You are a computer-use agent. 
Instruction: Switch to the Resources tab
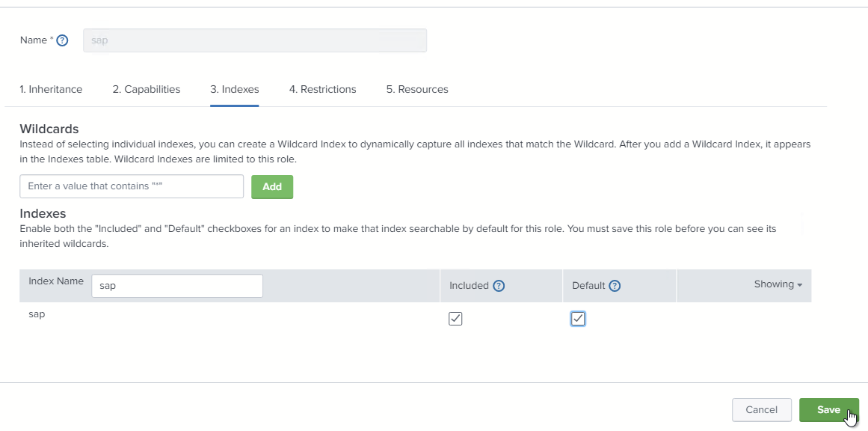[x=416, y=89]
